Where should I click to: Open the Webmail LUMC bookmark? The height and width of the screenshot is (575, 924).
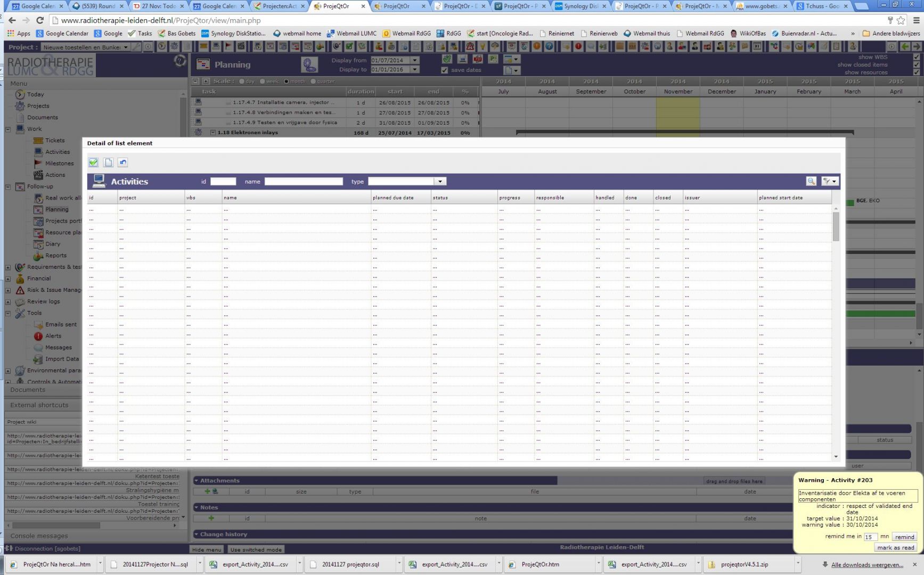click(x=351, y=33)
